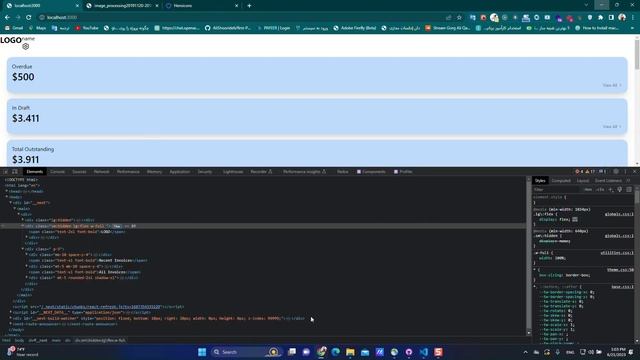Open the Lighthouse tab in DevTools
The width and height of the screenshot is (640, 360).
click(233, 172)
